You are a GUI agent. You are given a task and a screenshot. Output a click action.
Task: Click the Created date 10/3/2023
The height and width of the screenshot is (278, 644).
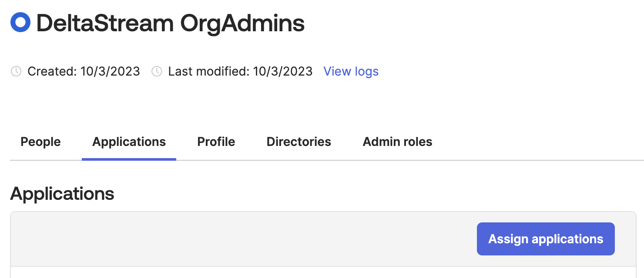pyautogui.click(x=110, y=71)
